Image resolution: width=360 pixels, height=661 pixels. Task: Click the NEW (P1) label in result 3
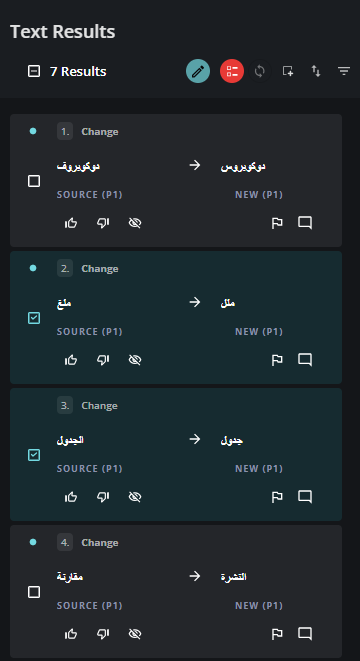point(259,469)
